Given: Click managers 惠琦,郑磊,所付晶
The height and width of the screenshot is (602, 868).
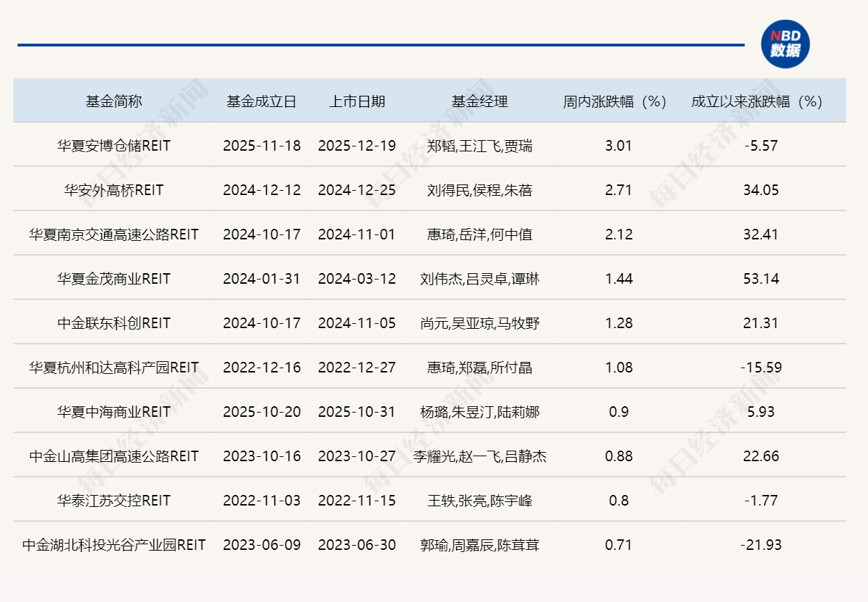Looking at the screenshot, I should coord(479,368).
